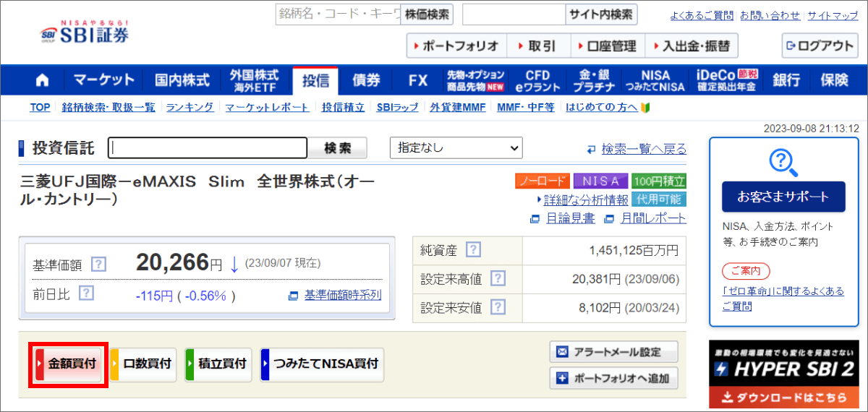This screenshot has width=868, height=412.
Task: Open the CFD eワラント tab
Action: tap(537, 80)
